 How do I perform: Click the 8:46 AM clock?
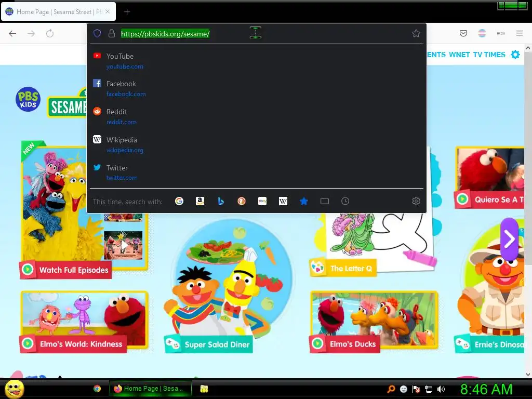coord(486,389)
